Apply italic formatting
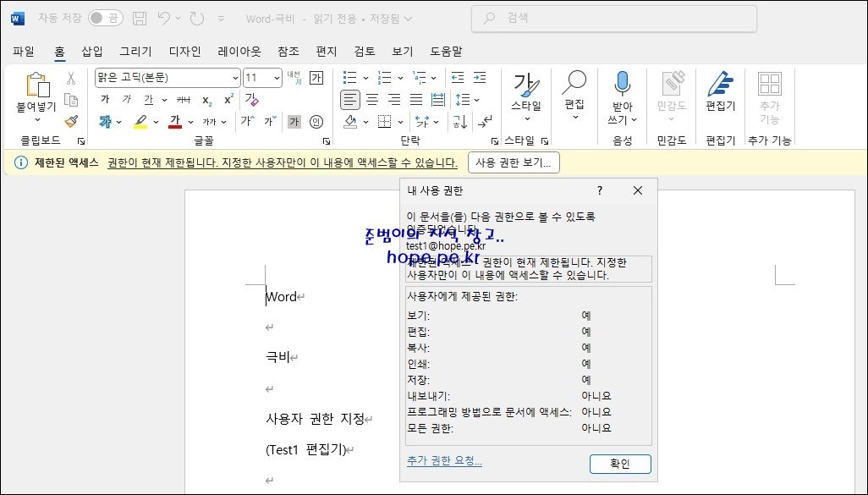The width and height of the screenshot is (868, 495). tap(127, 100)
